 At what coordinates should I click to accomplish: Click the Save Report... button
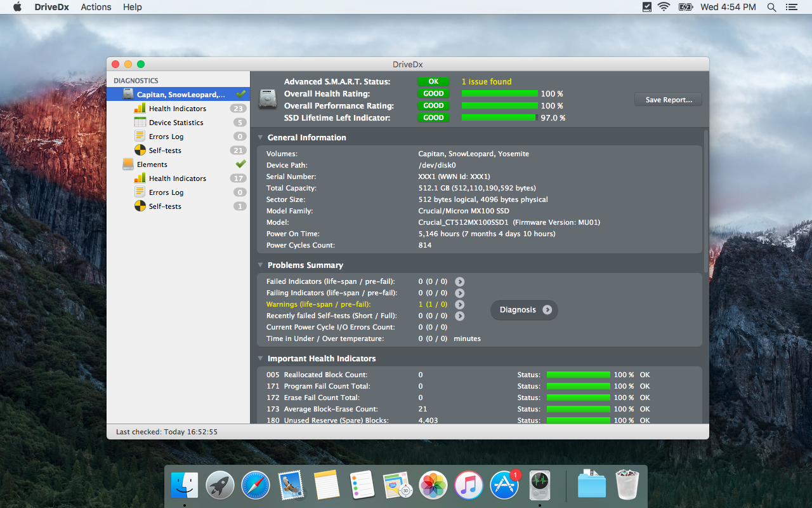tap(668, 100)
